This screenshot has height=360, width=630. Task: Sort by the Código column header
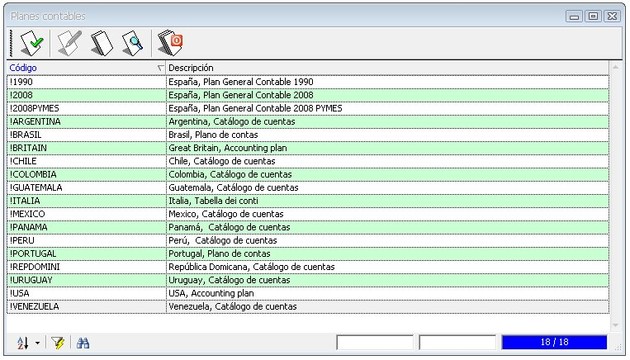coord(86,68)
